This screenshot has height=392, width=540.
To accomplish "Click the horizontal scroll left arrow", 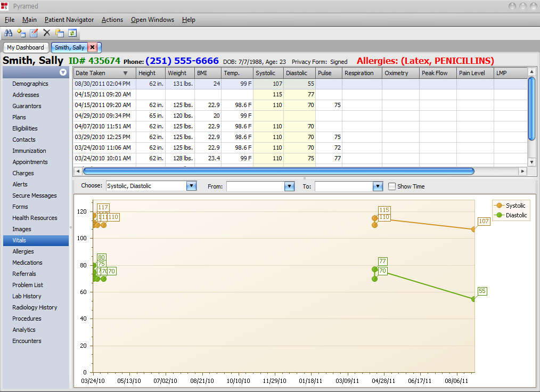I will point(78,171).
